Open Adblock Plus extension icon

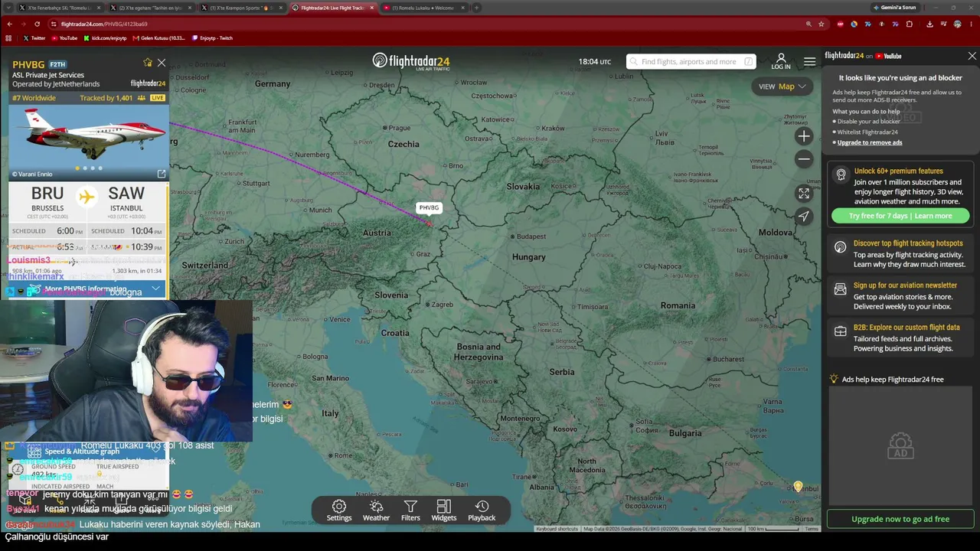click(841, 24)
